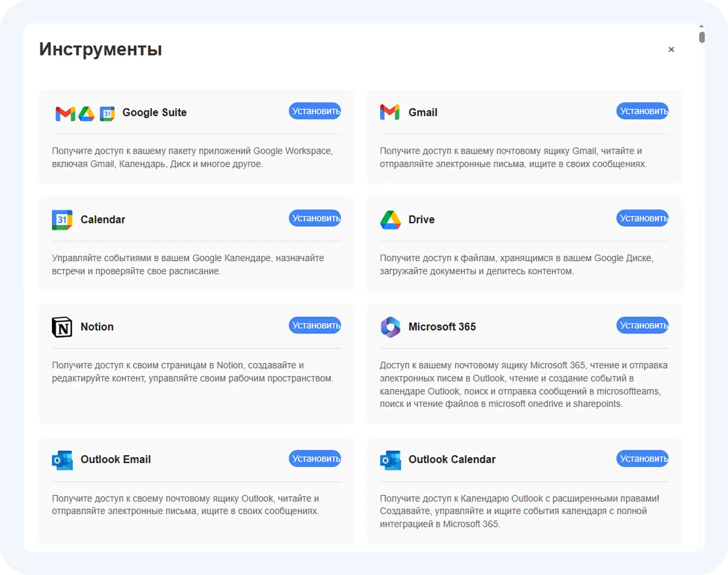Install the Calendar tool
Image resolution: width=728 pixels, height=575 pixels.
coord(315,218)
